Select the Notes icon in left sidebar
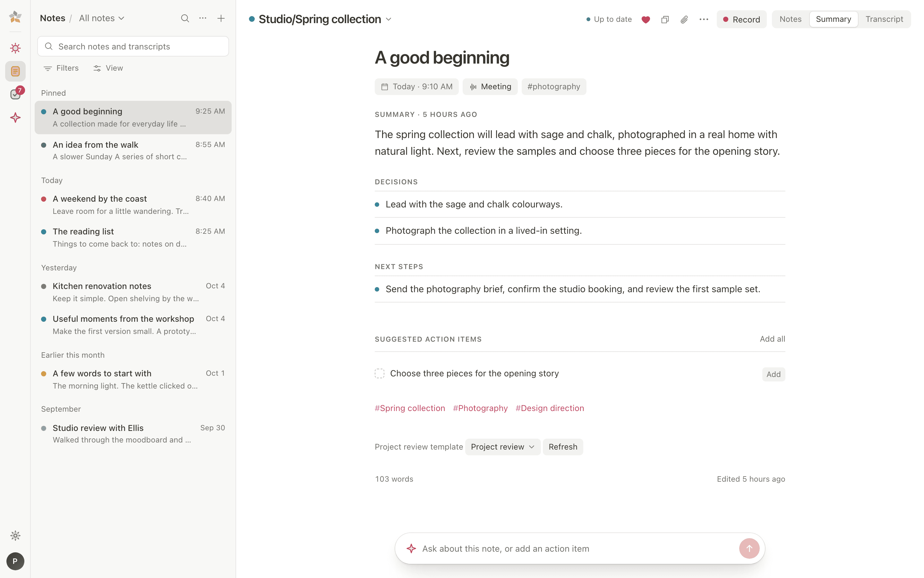924x578 pixels. (x=15, y=71)
